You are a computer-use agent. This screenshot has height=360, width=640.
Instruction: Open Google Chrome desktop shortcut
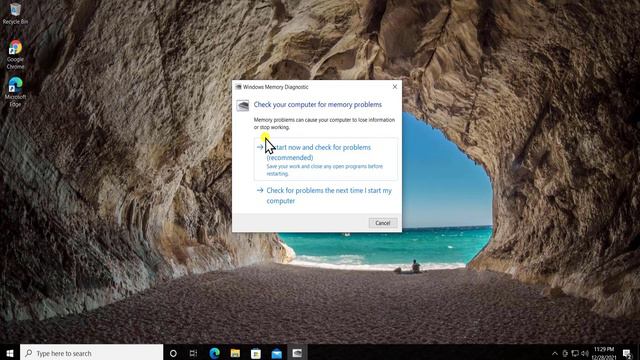pyautogui.click(x=15, y=54)
